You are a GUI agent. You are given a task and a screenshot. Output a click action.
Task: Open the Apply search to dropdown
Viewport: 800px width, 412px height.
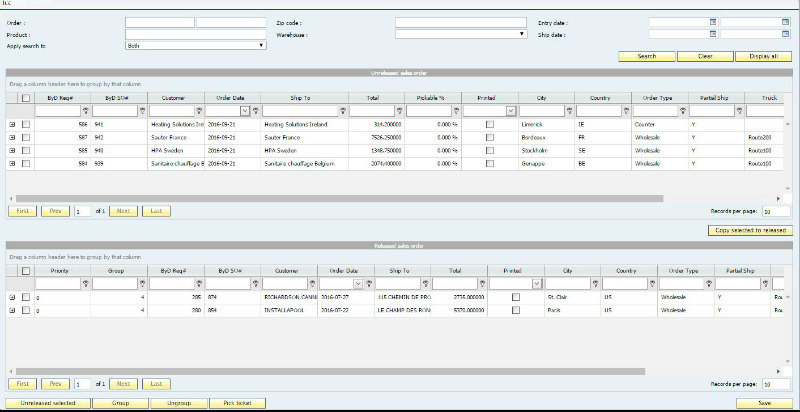(196, 45)
